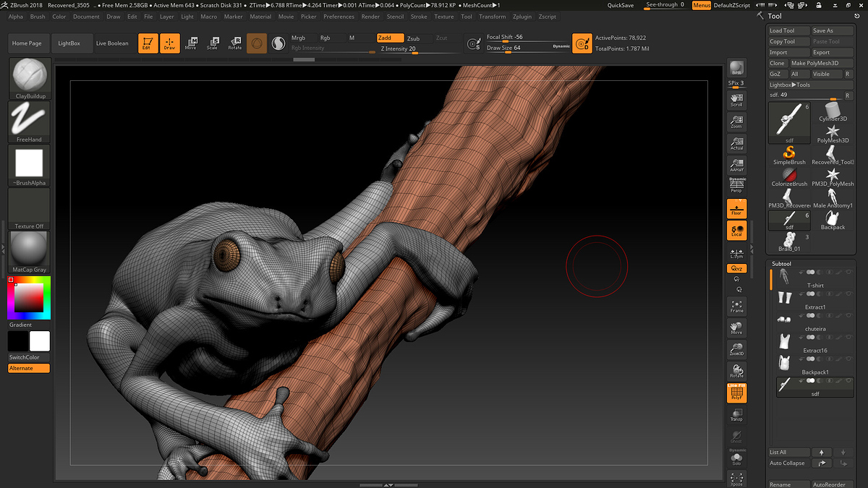Click the Zoom3D icon
Viewport: 868px width, 488px height.
(x=736, y=350)
